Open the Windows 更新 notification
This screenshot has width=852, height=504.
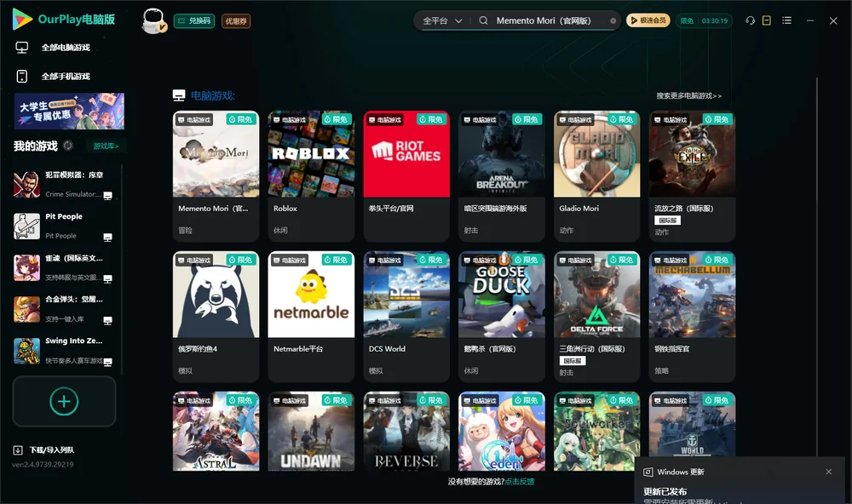point(740,481)
